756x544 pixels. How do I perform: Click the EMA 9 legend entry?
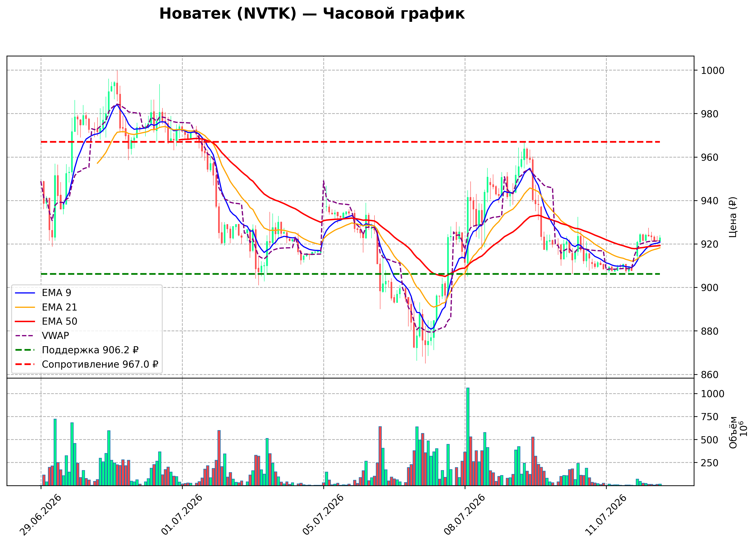click(x=43, y=293)
